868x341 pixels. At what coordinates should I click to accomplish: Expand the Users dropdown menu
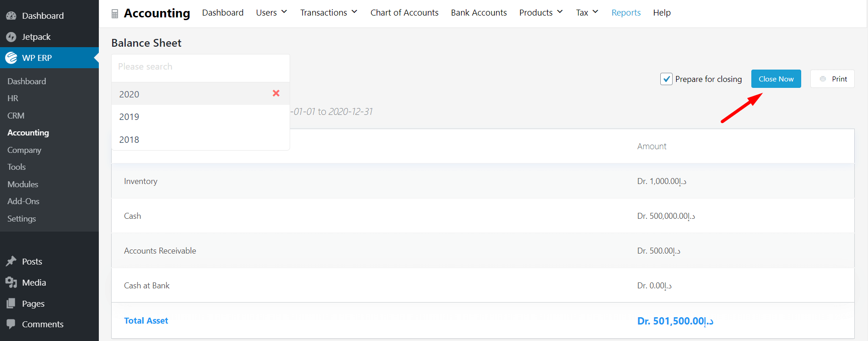[x=271, y=12]
